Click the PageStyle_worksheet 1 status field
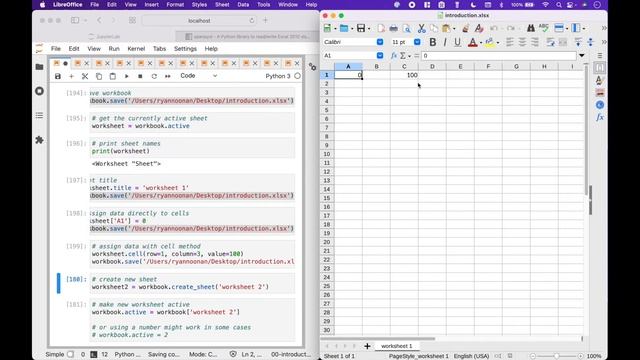The height and width of the screenshot is (360, 640). [x=418, y=356]
